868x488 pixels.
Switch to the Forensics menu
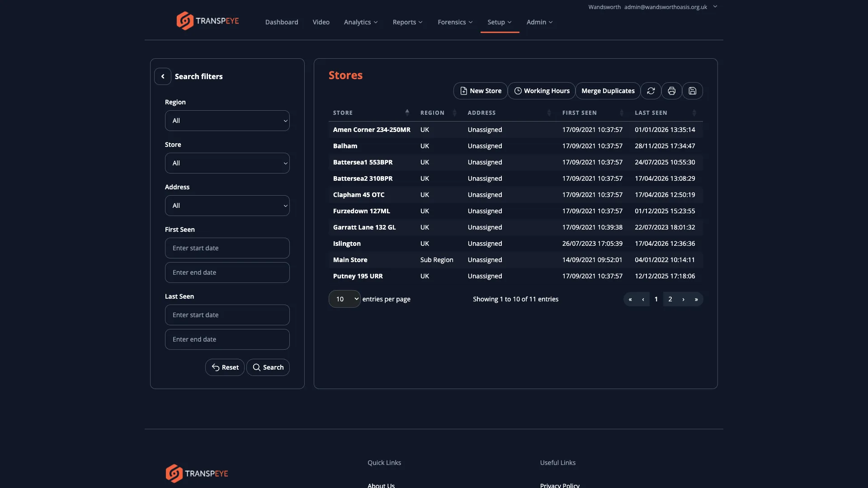click(455, 22)
